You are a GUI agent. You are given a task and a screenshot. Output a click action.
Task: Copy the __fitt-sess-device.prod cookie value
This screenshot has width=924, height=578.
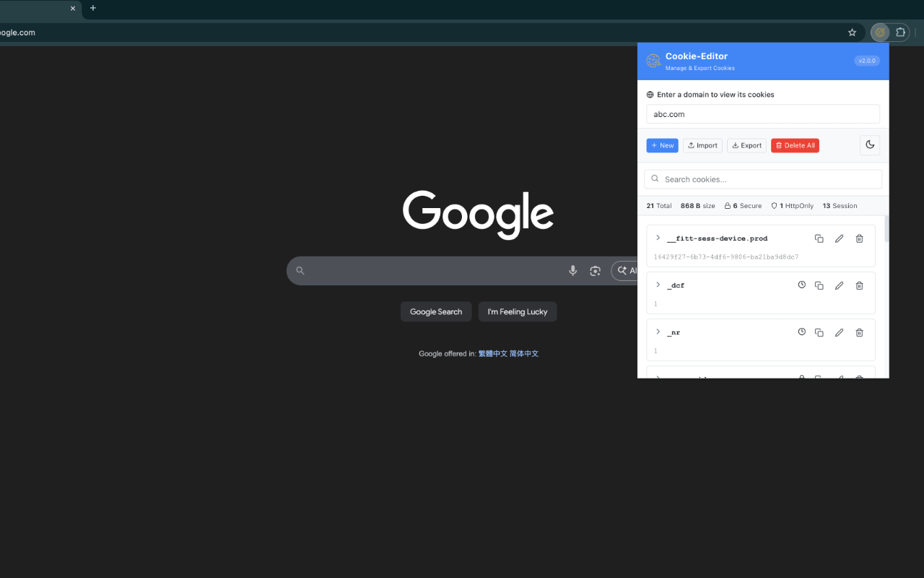click(819, 238)
